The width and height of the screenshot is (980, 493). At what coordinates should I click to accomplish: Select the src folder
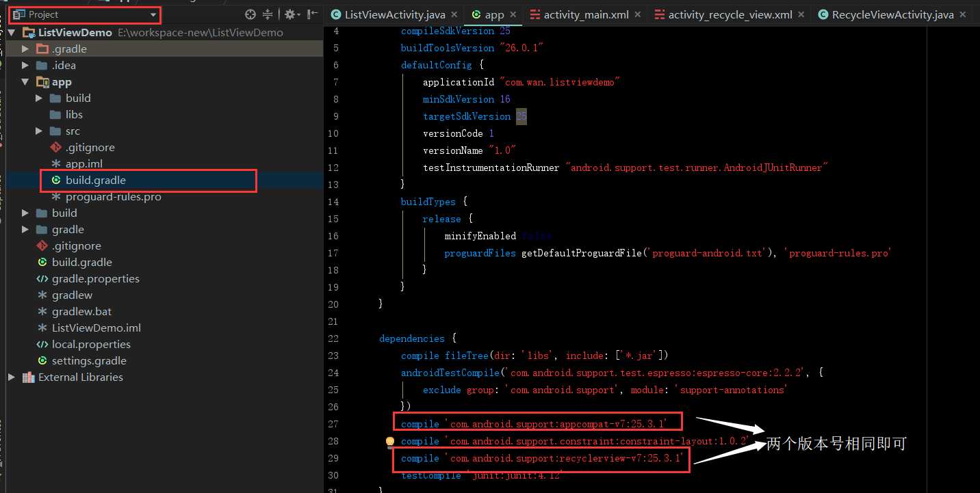coord(73,131)
